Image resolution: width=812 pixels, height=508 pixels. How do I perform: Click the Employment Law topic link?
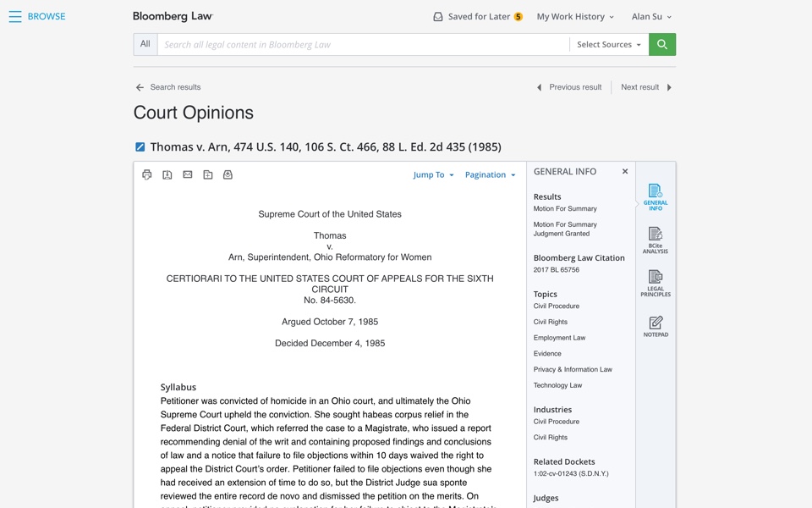coord(559,338)
